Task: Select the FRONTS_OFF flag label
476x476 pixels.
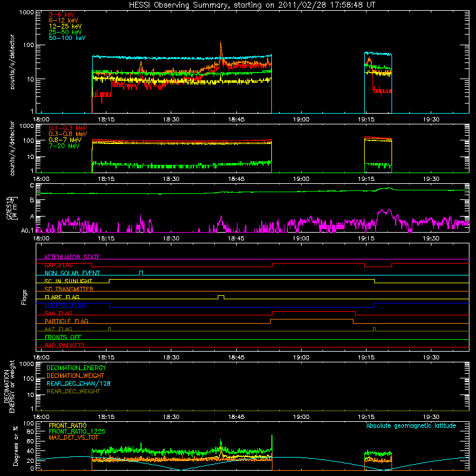Action: pyautogui.click(x=63, y=337)
